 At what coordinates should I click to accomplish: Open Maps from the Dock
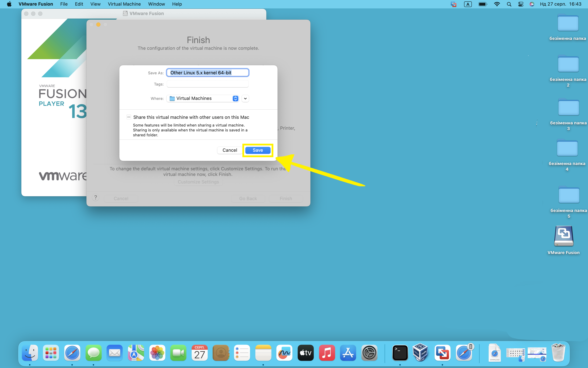[136, 353]
